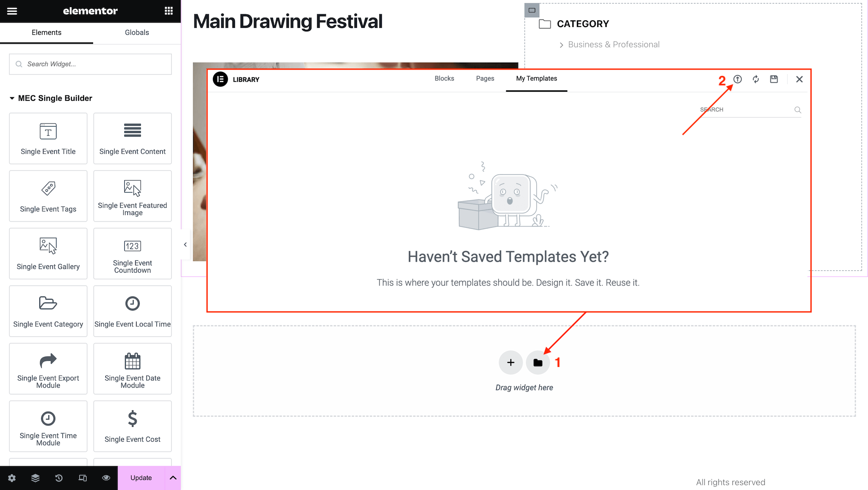Click the save template icon
The height and width of the screenshot is (490, 868).
tap(774, 79)
